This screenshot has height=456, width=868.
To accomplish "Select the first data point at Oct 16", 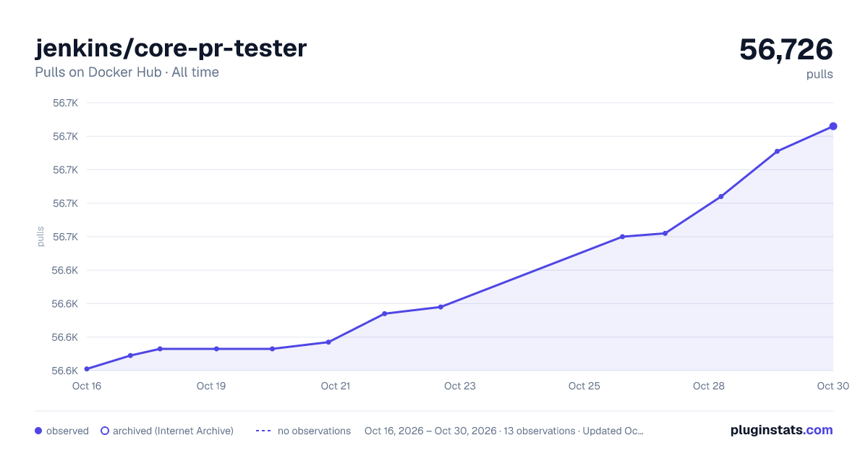I will coord(87,369).
